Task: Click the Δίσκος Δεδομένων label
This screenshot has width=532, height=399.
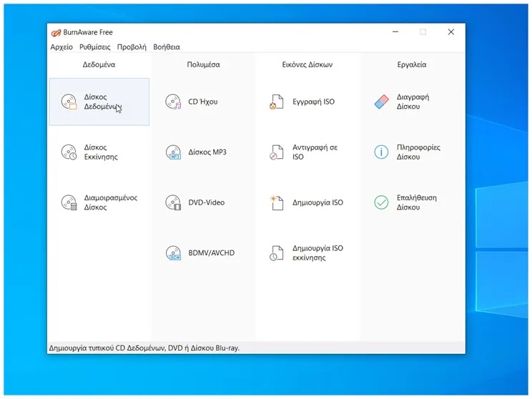Action: [103, 102]
